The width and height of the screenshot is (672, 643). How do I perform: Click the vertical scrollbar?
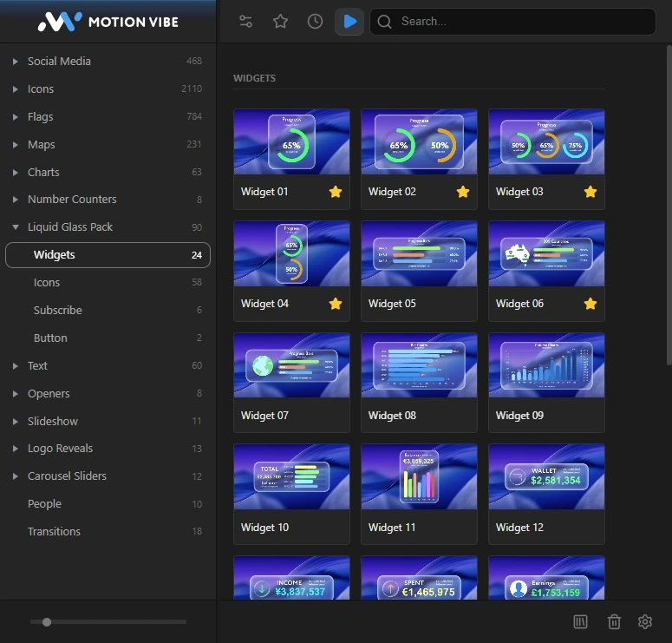[x=669, y=205]
